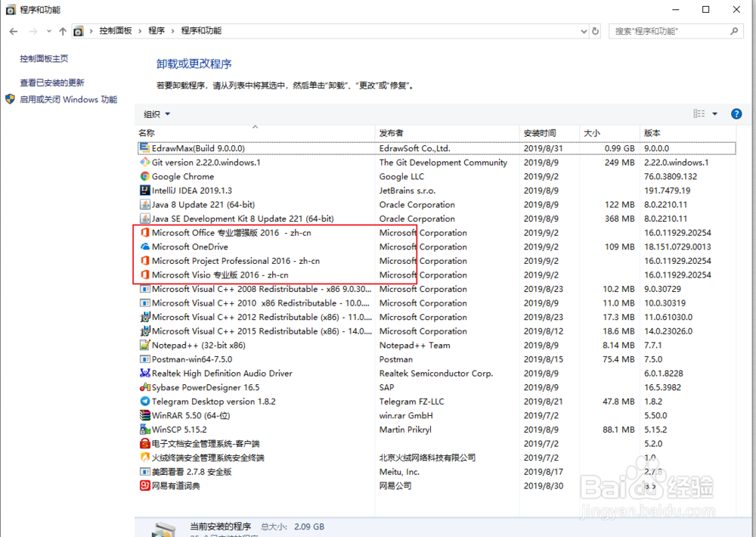This screenshot has height=537, width=756.
Task: Click 控制面板 in breadcrumb path
Action: [x=116, y=31]
